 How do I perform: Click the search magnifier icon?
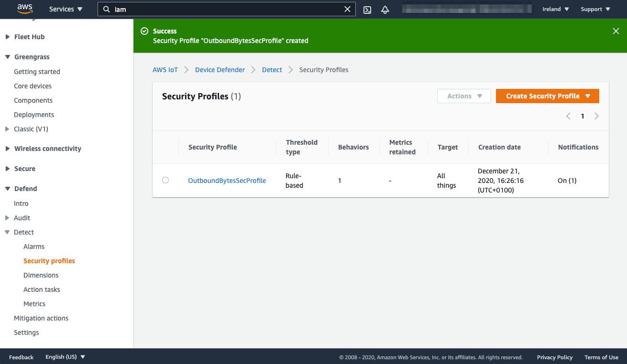(x=107, y=9)
